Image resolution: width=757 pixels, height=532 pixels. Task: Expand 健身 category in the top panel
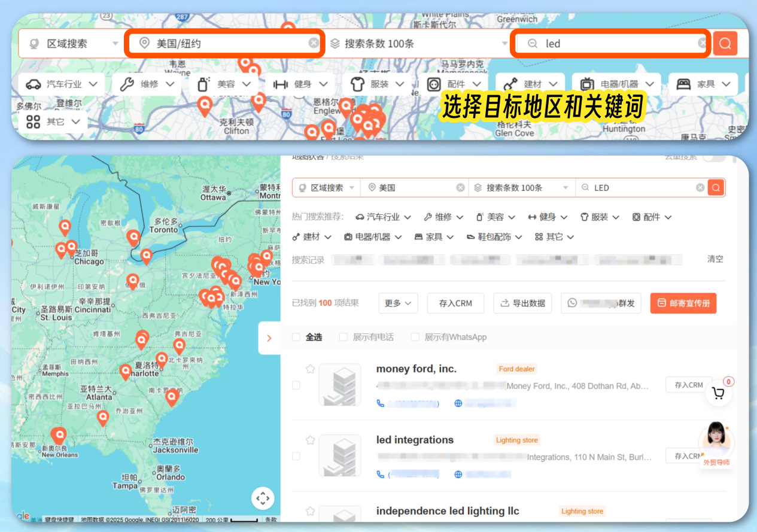click(x=299, y=84)
